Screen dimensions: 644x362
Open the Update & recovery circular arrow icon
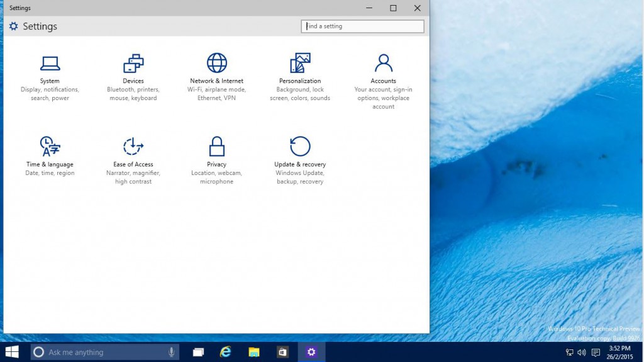pyautogui.click(x=300, y=146)
